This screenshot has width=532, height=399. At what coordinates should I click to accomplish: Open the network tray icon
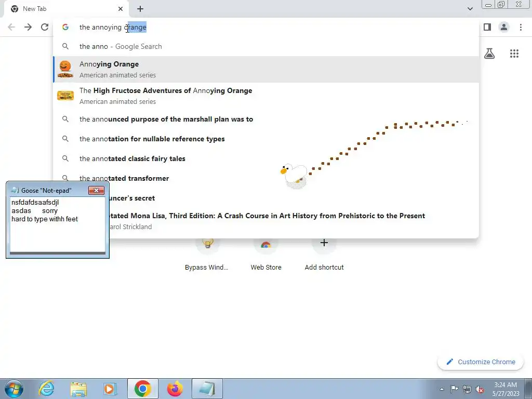pos(467,389)
